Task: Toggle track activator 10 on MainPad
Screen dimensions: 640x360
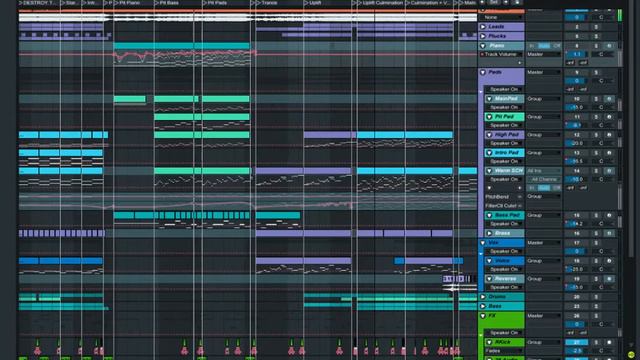Action: pos(577,99)
